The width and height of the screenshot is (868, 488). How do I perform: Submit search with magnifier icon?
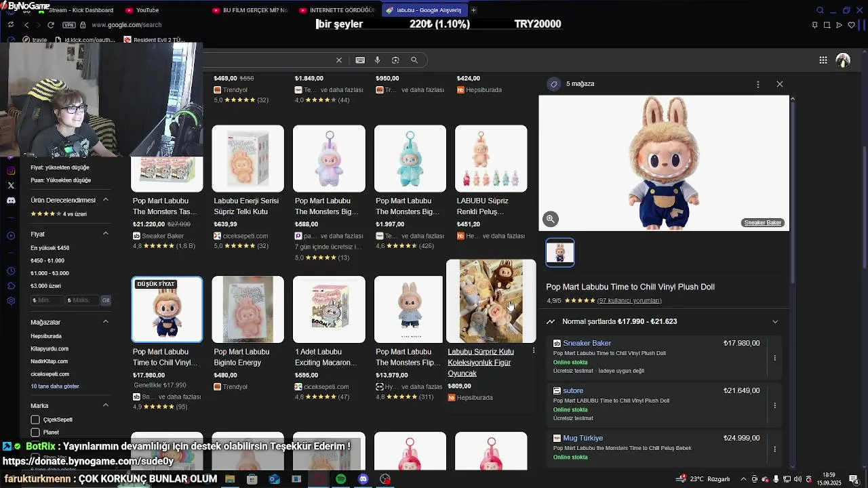[x=414, y=60]
